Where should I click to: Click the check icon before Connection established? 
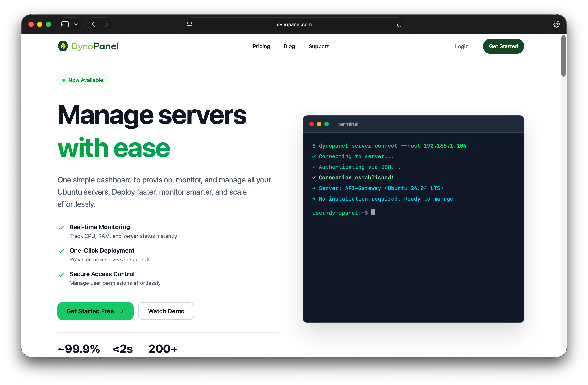pos(314,178)
